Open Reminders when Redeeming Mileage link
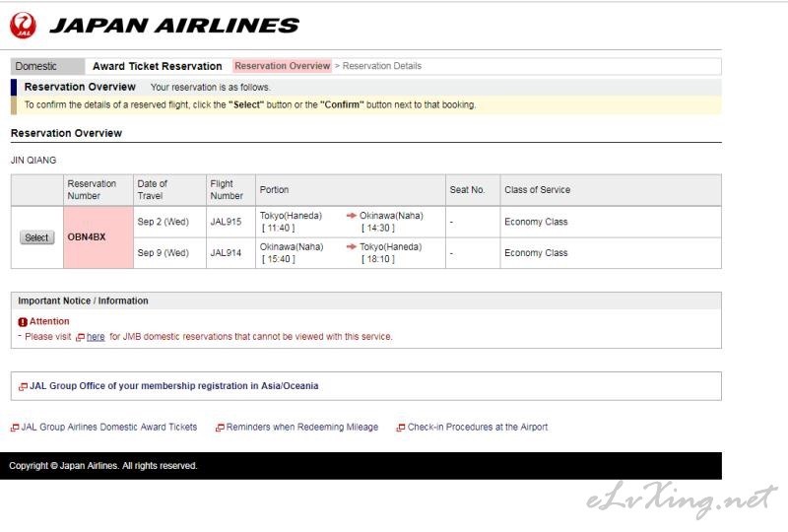 [302, 427]
